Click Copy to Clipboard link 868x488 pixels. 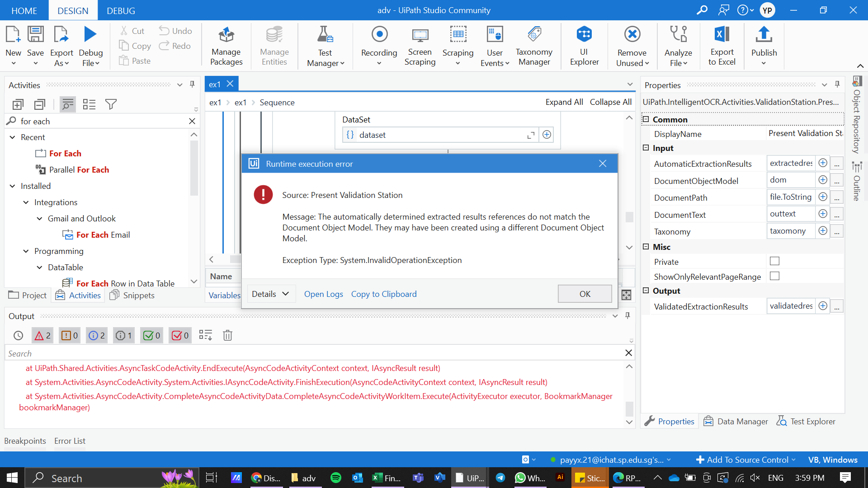coord(384,294)
